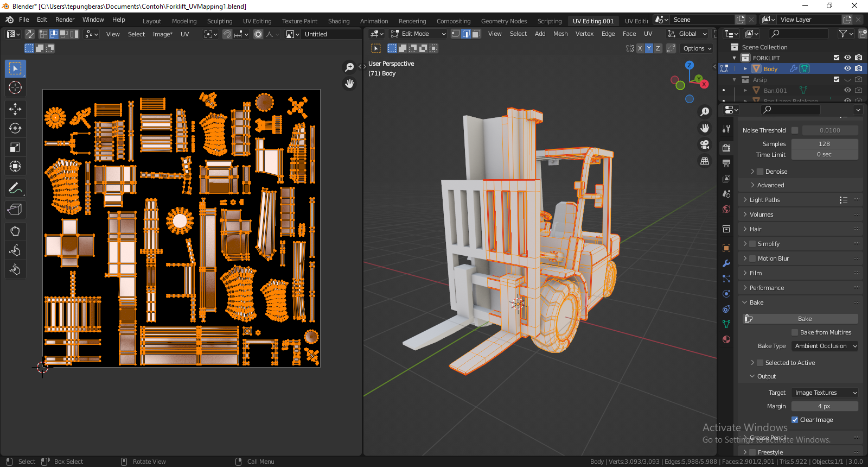Select the Relax sculpt tool in UV editor
Image resolution: width=868 pixels, height=467 pixels.
pyautogui.click(x=15, y=250)
